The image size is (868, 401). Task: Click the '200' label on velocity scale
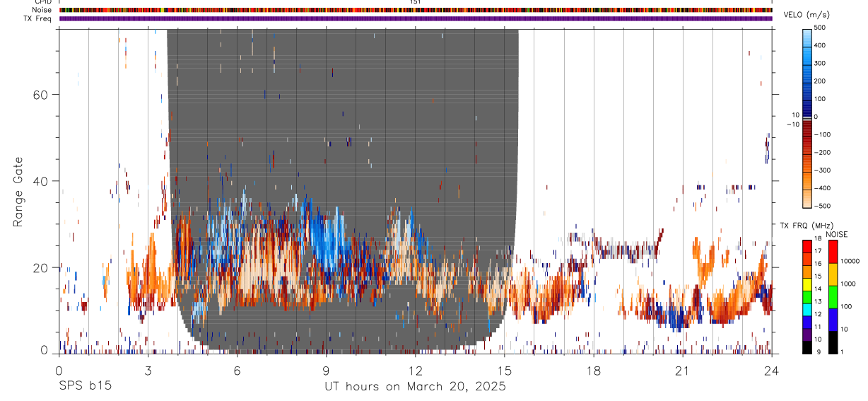[821, 81]
